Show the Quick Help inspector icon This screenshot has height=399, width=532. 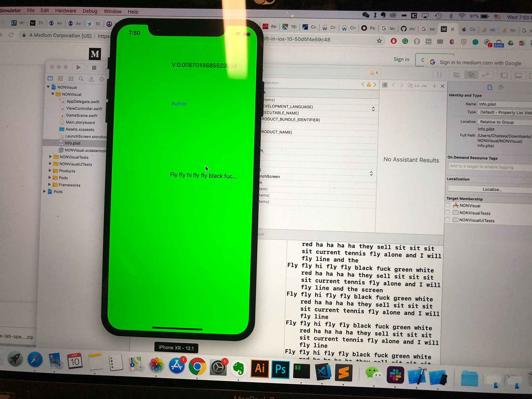(x=501, y=88)
